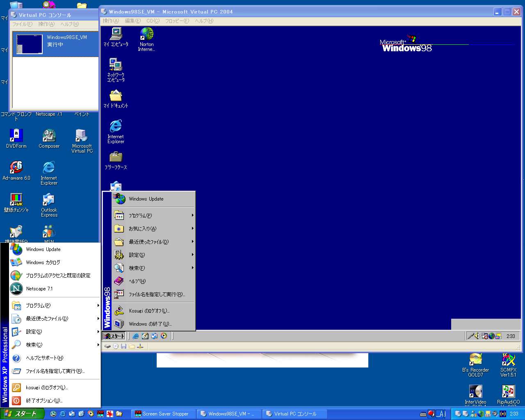Open the CD(C) menu in Virtual PC window
The height and width of the screenshot is (420, 525).
tap(153, 21)
